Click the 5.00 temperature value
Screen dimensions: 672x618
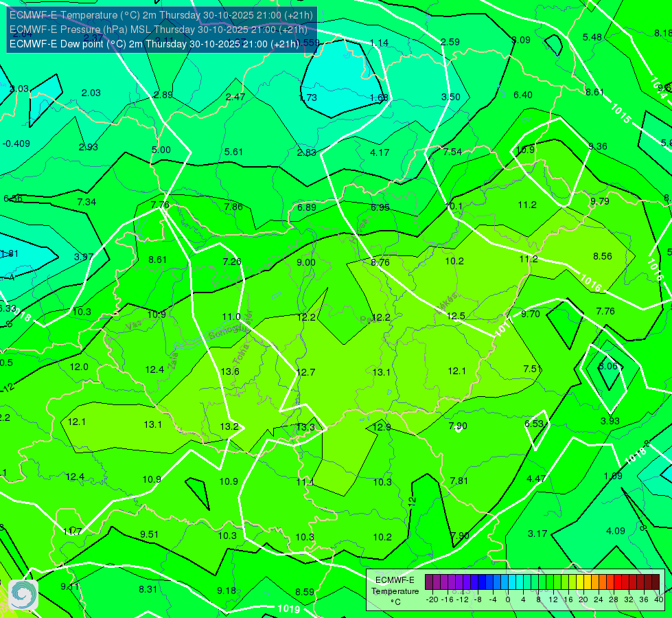[161, 150]
